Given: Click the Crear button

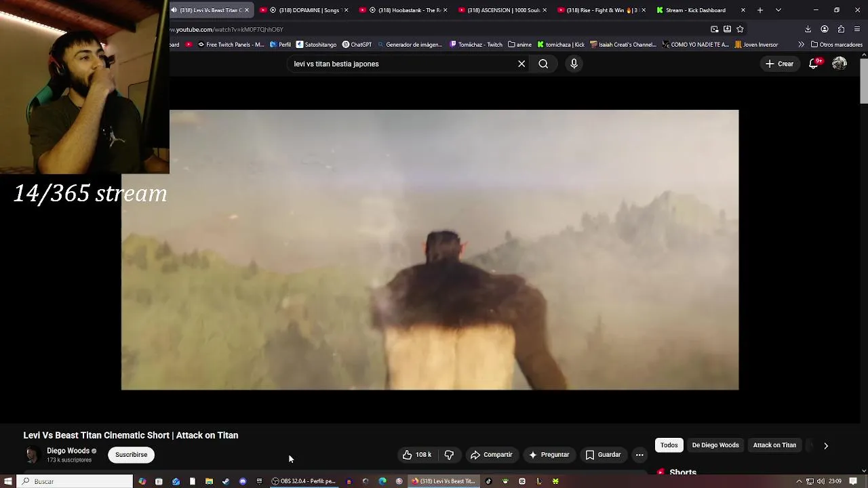Looking at the screenshot, I should point(779,64).
